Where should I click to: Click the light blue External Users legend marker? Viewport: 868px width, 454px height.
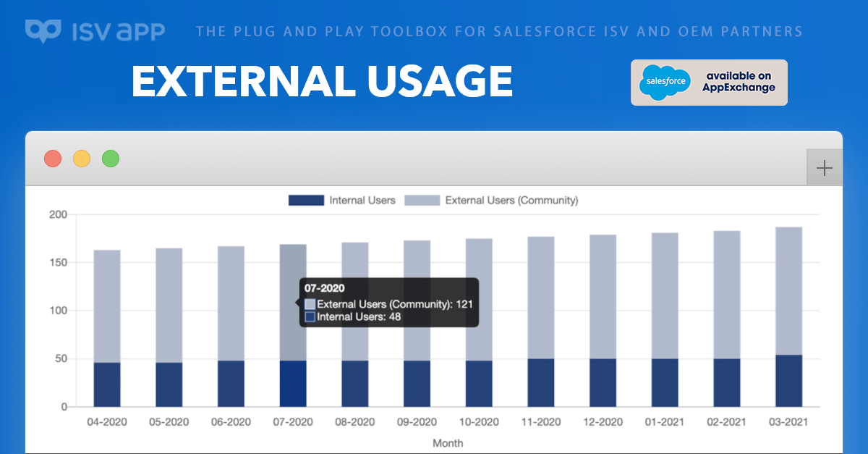click(x=422, y=200)
